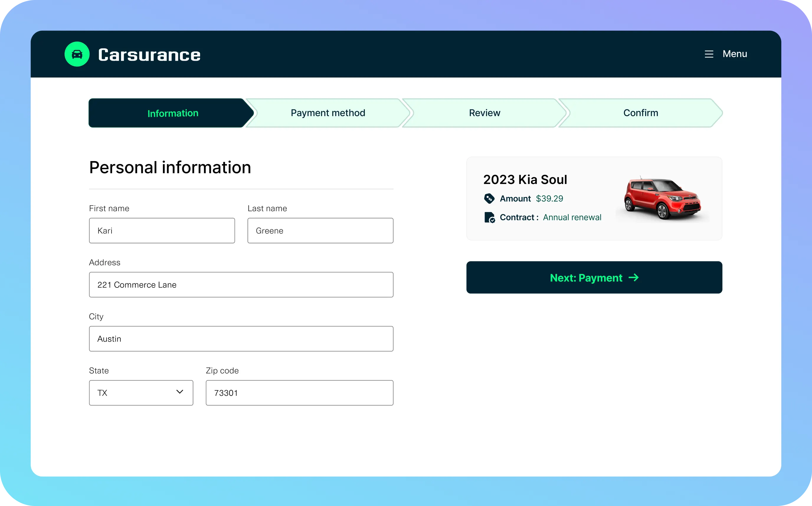Click the Annual renewal contract text
Image resolution: width=812 pixels, height=506 pixels.
[572, 218]
